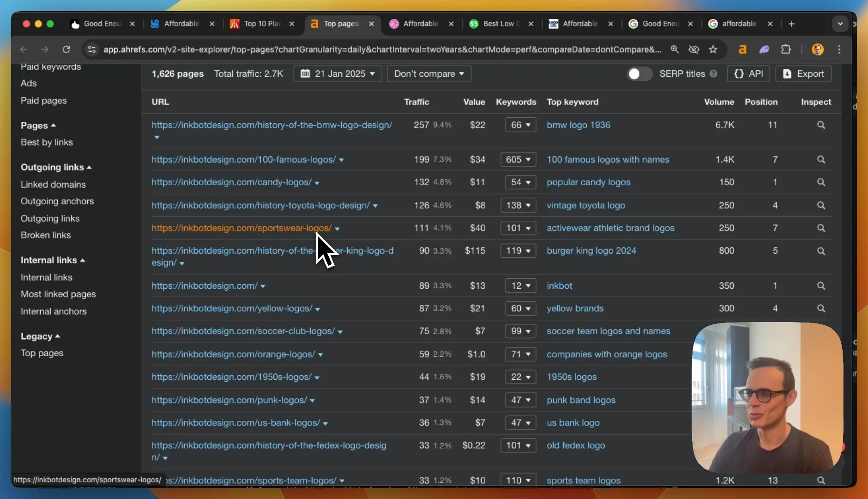Inspect the bmw logo 1936 row
Image resolution: width=868 pixels, height=499 pixels.
[x=821, y=125]
